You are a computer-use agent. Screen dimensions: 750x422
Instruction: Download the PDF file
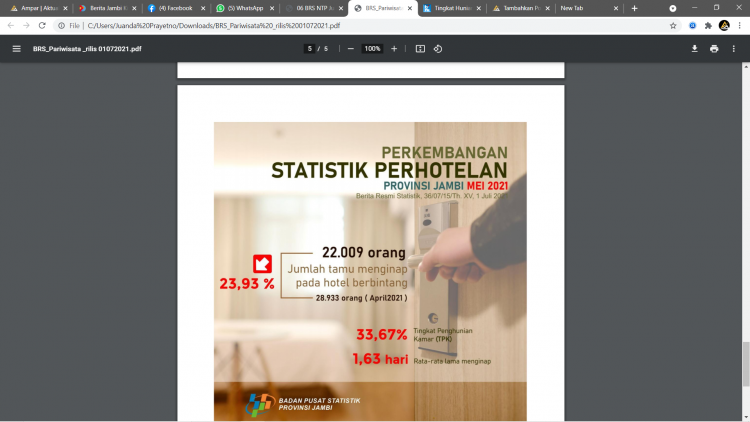coord(694,48)
